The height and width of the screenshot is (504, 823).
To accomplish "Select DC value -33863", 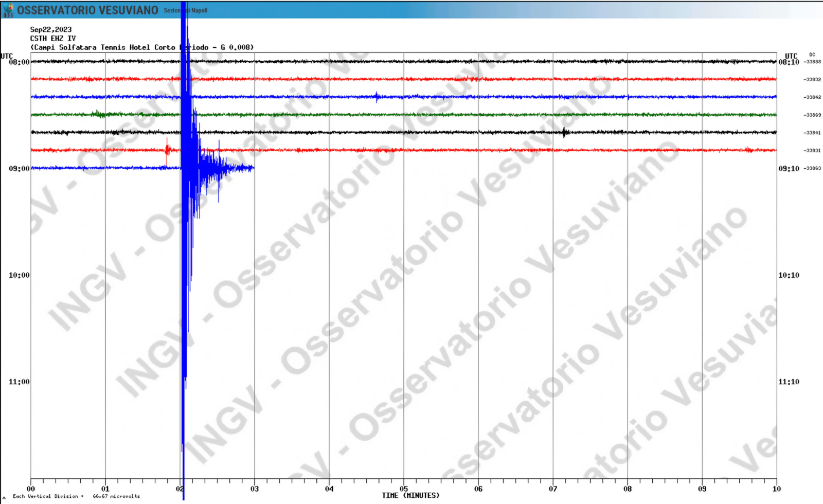I will click(x=812, y=168).
